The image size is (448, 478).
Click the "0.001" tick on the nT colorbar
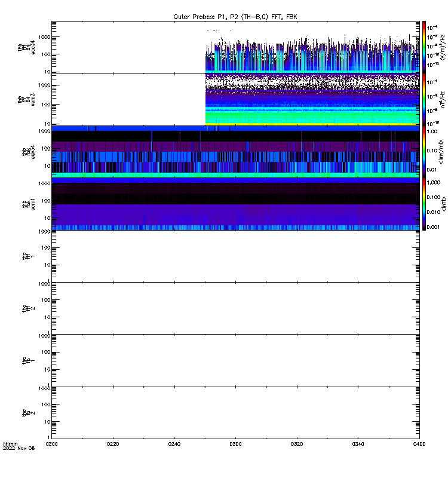[x=434, y=227]
